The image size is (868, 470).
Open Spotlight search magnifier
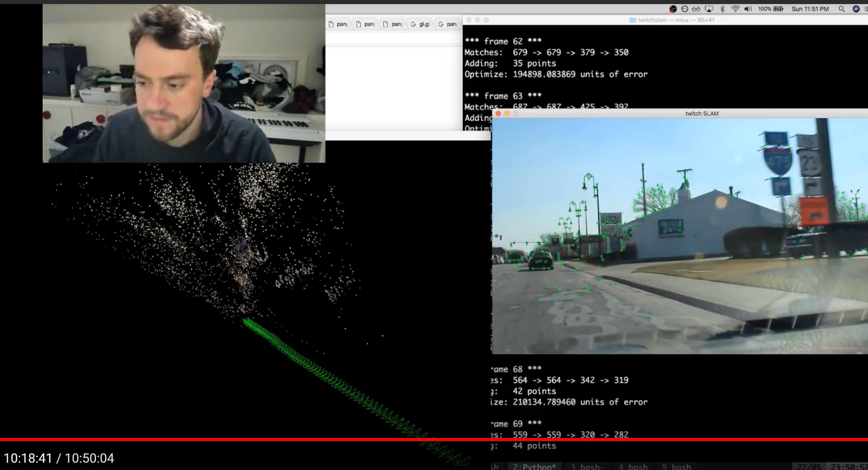click(841, 9)
